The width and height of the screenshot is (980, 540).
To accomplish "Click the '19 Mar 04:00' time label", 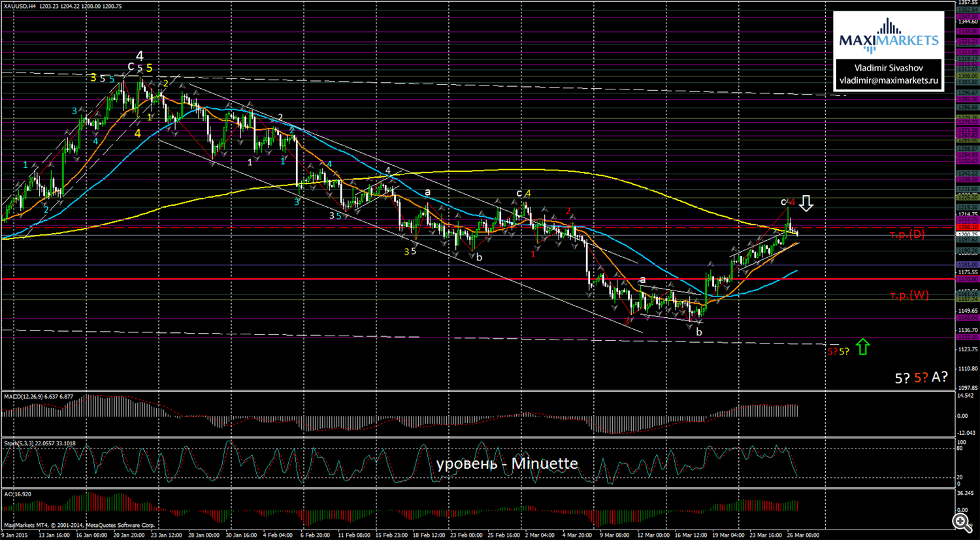I will (x=728, y=535).
